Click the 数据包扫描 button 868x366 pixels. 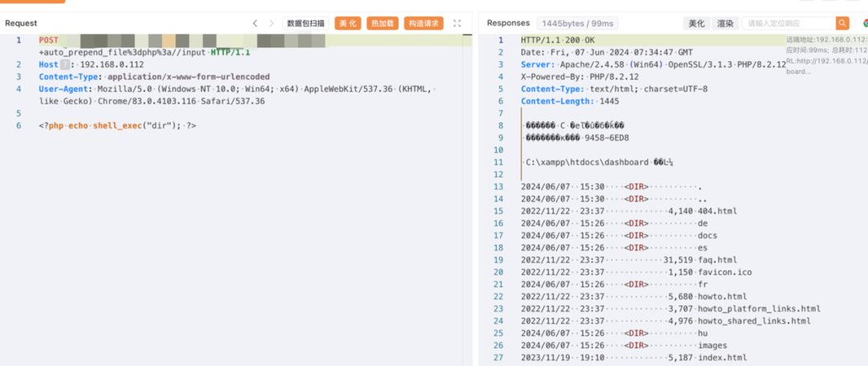[x=305, y=23]
